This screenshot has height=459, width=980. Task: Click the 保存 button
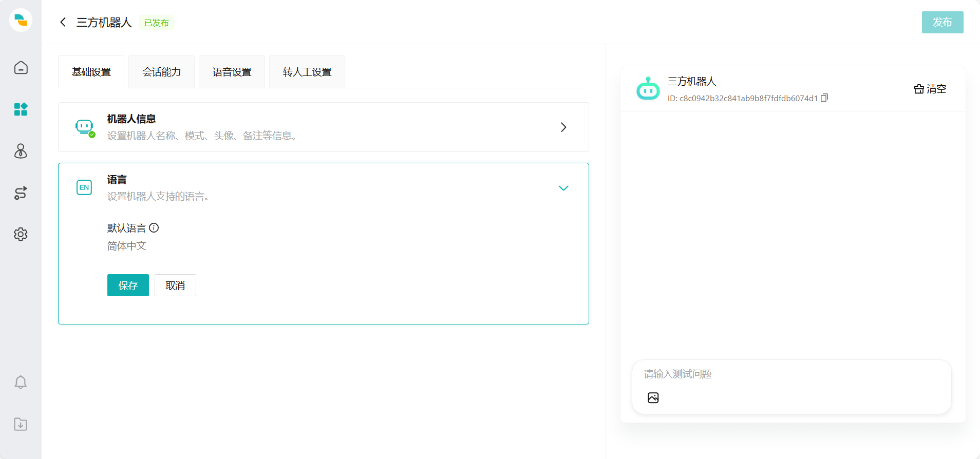[128, 285]
